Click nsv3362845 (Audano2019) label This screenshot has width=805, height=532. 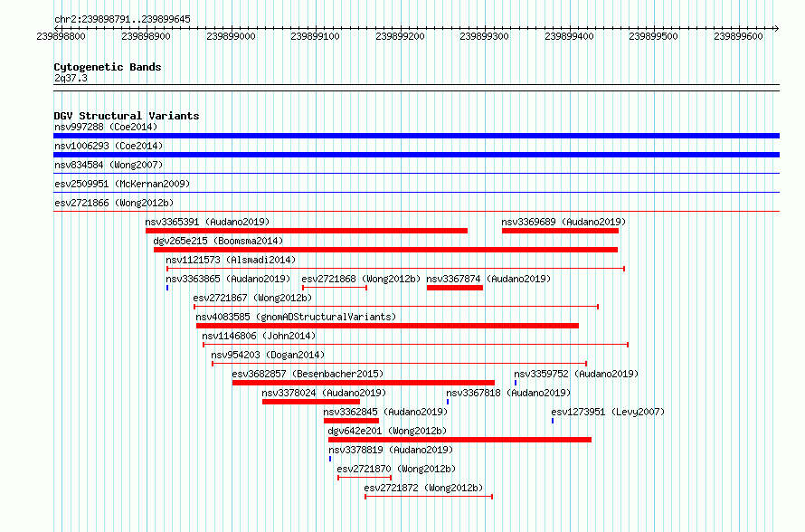[385, 412]
